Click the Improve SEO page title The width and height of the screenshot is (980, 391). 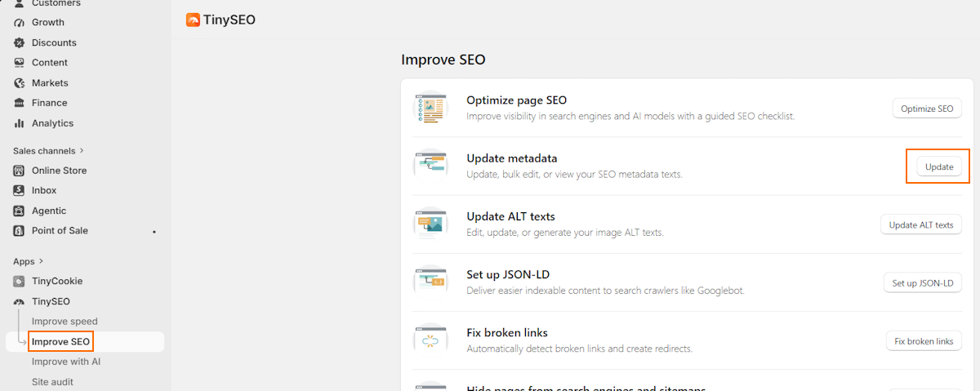point(443,60)
